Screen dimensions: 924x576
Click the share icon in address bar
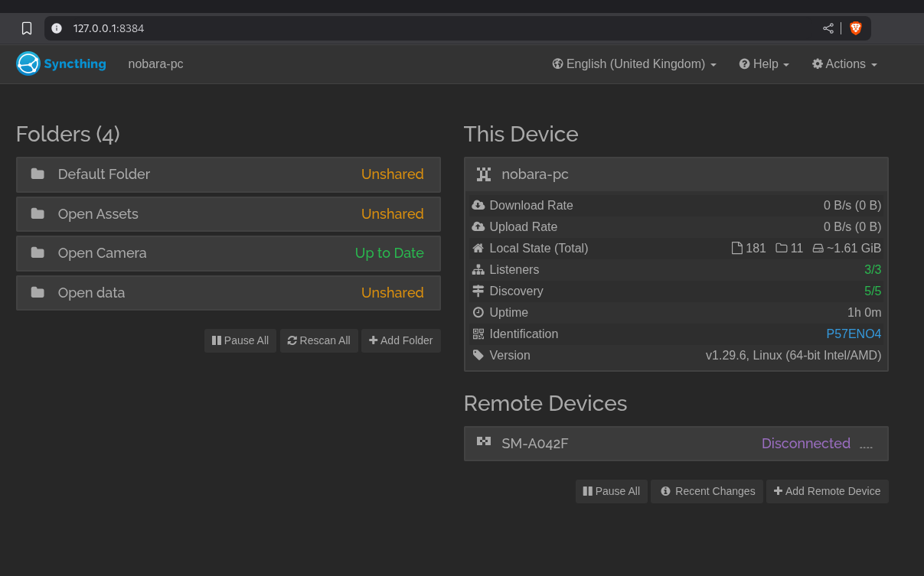[828, 28]
